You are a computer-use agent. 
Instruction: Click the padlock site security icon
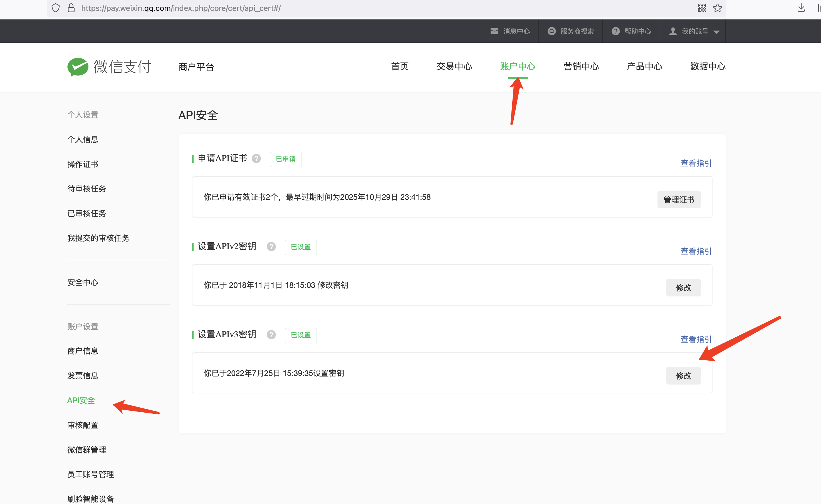pos(71,8)
